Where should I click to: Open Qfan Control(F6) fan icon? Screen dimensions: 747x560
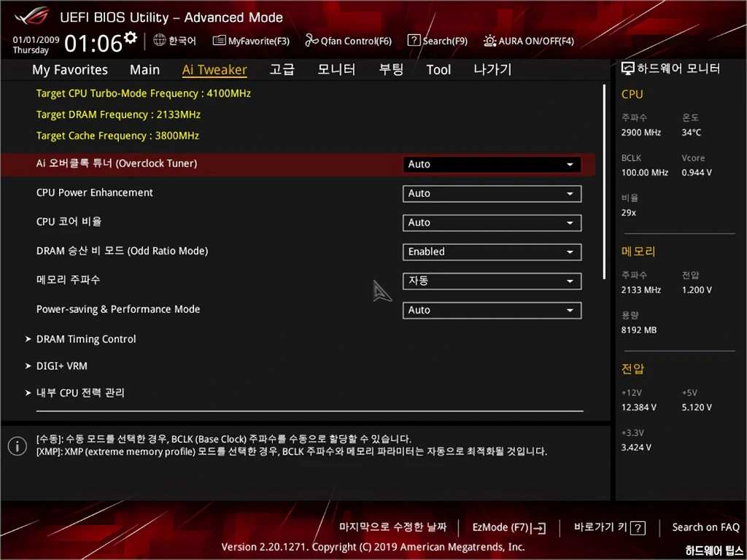pyautogui.click(x=311, y=41)
